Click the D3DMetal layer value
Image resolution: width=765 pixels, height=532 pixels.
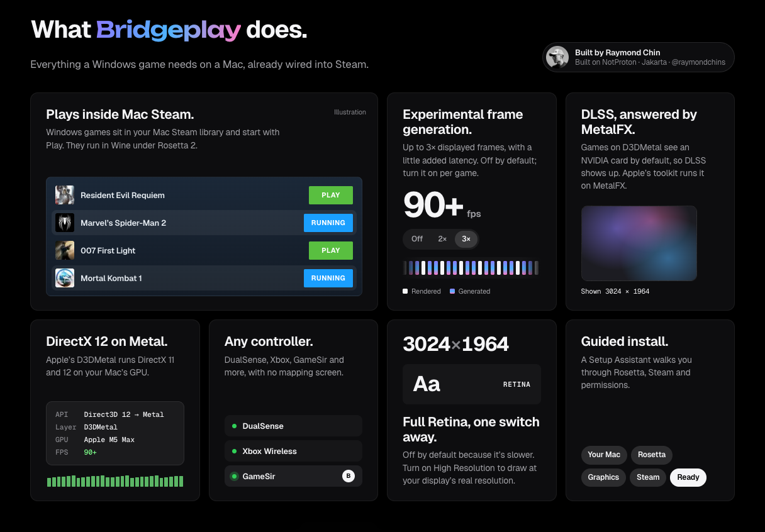tap(101, 427)
